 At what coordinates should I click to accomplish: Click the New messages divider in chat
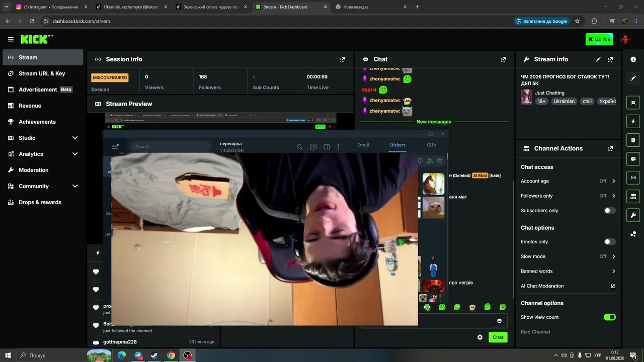[434, 122]
